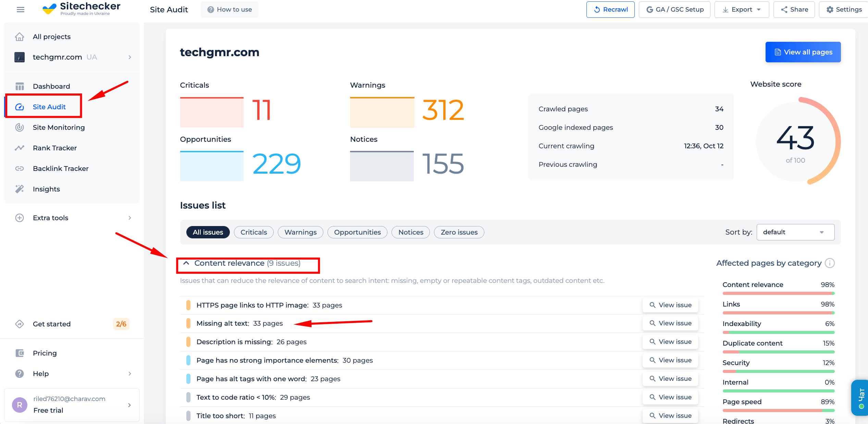868x424 pixels.
Task: Collapse the Content relevance section
Action: point(186,263)
